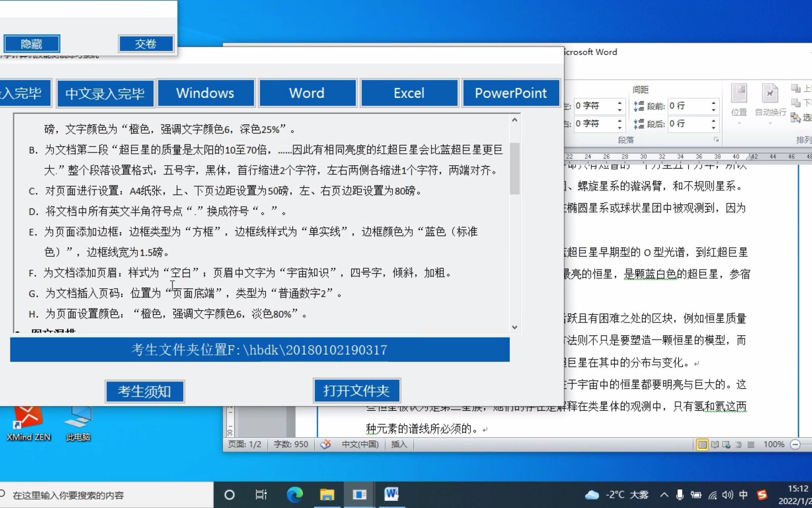
Task: Open Task View on the taskbar
Action: click(261, 495)
